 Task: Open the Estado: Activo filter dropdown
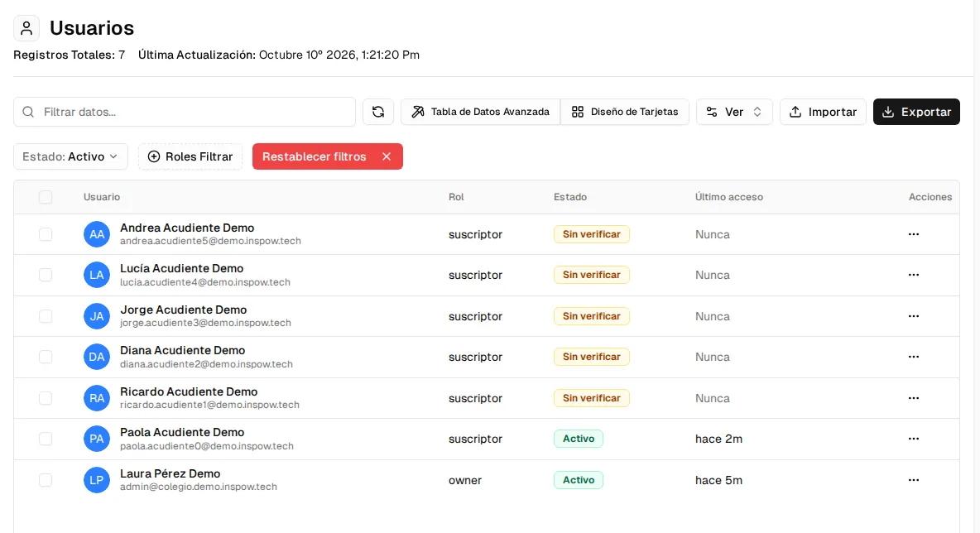(x=70, y=157)
